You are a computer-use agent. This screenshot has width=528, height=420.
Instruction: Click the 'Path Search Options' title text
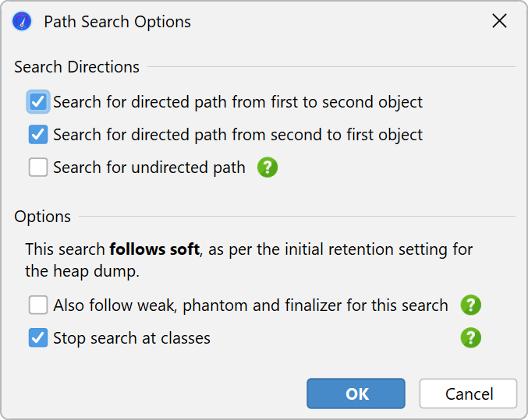click(x=118, y=22)
